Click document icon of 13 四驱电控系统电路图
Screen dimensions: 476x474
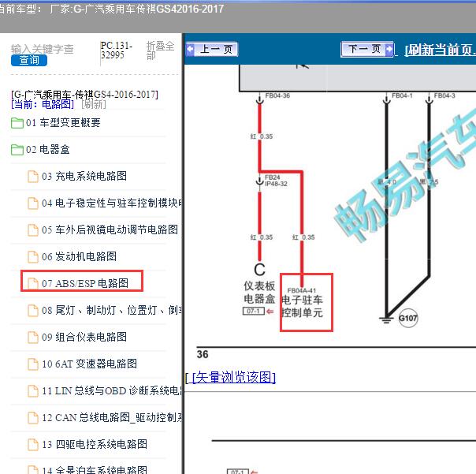[33, 445]
